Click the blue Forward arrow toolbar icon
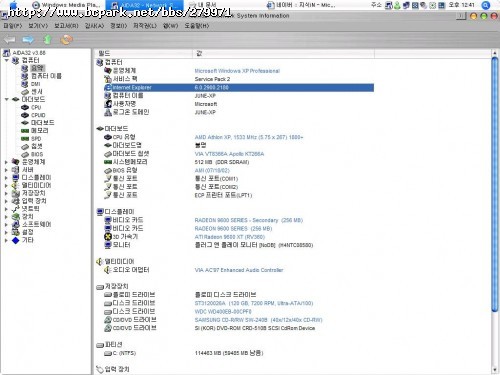 tap(28, 40)
